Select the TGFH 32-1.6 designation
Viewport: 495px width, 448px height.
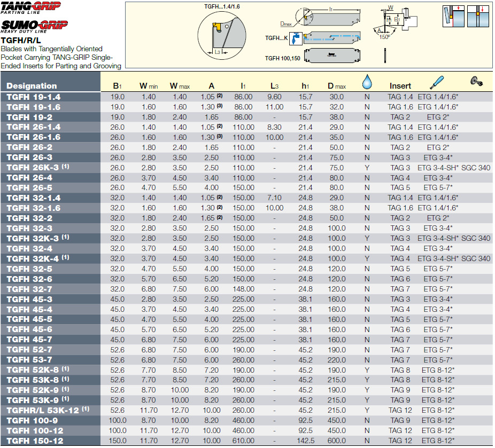pyautogui.click(x=34, y=208)
